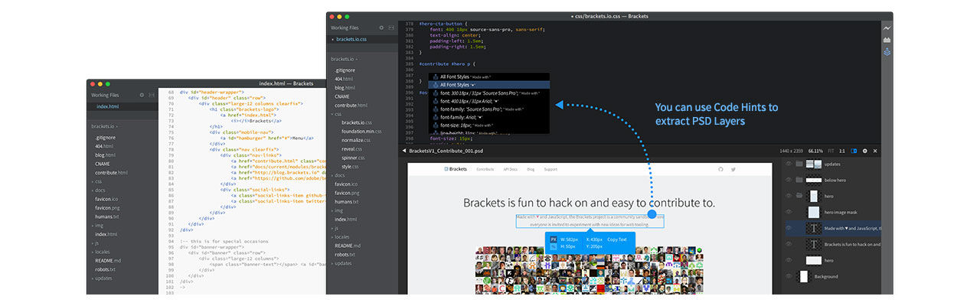Toggle eye for Brackets is fun to hack layer
980x306 pixels.
(x=789, y=244)
